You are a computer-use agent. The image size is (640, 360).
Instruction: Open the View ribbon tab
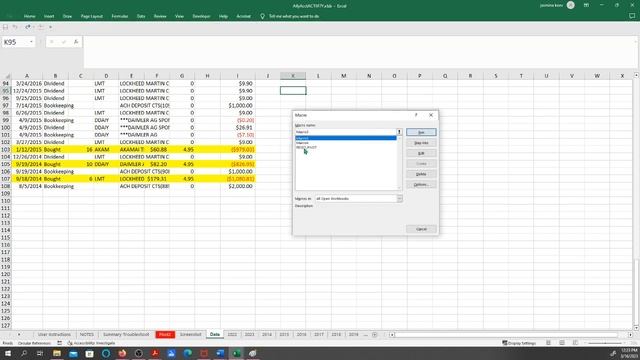(179, 16)
